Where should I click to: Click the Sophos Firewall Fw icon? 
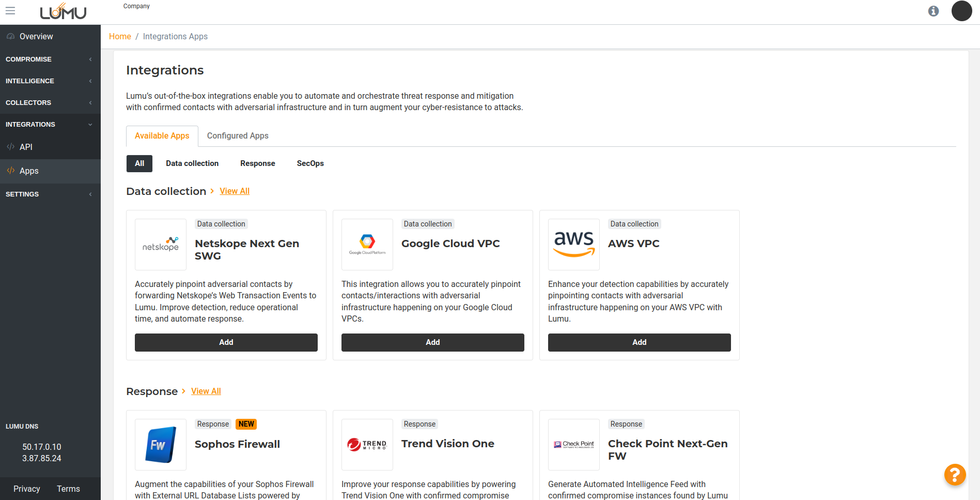pyautogui.click(x=161, y=445)
